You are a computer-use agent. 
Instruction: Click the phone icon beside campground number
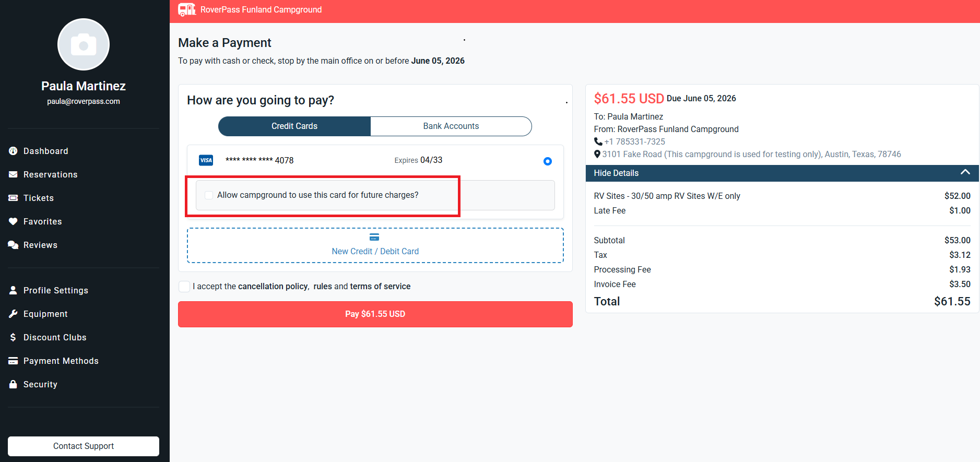tap(598, 141)
